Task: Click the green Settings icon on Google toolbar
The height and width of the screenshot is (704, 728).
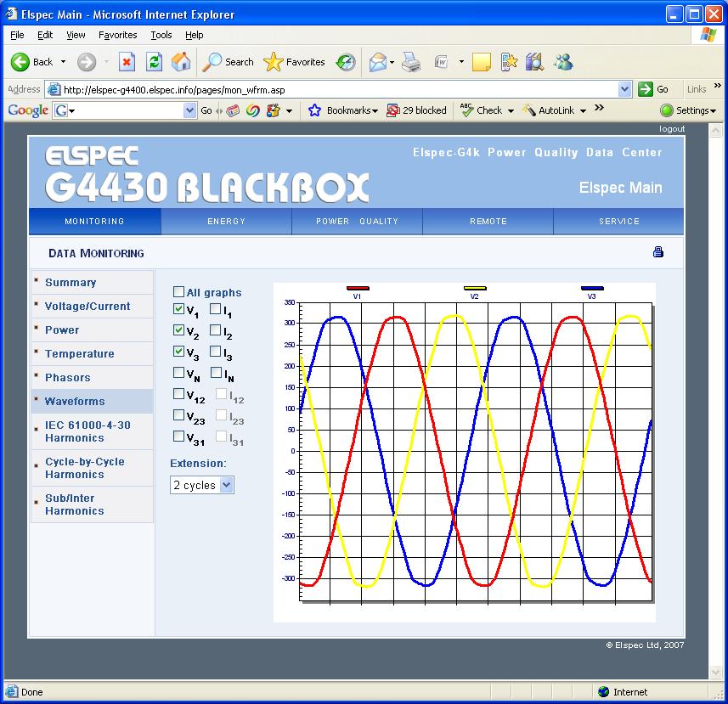Action: 666,110
